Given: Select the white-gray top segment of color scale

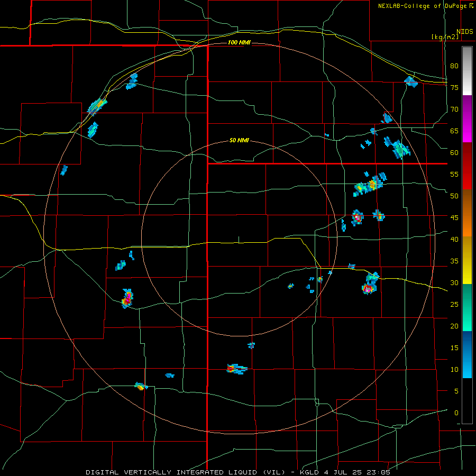Looking at the screenshot, I should [x=467, y=71].
